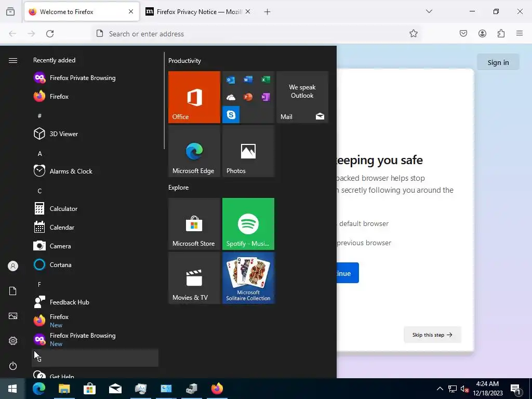Open the Power options in Start
532x399 pixels.
coord(13,366)
